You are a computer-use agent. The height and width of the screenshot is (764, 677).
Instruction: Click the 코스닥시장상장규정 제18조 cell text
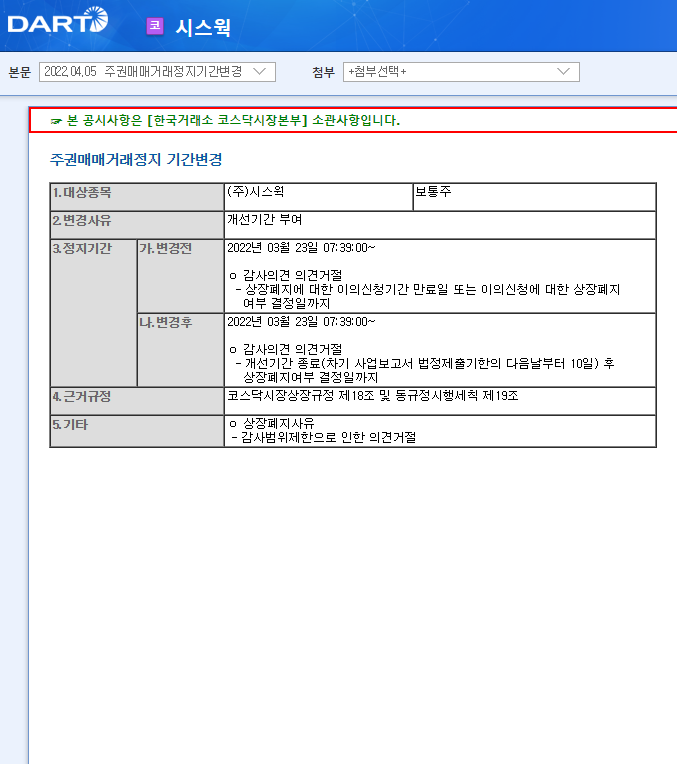[373, 395]
